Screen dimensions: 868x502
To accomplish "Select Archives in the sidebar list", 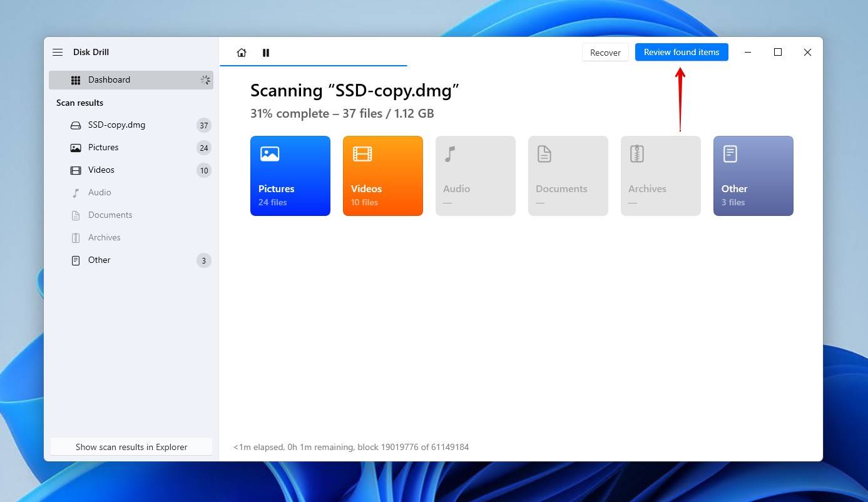I will click(131, 238).
